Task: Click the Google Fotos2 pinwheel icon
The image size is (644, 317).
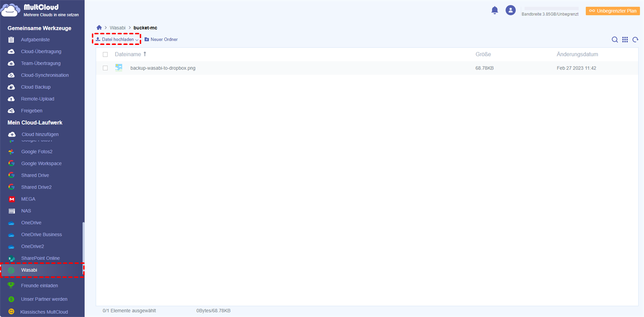Action: [11, 152]
